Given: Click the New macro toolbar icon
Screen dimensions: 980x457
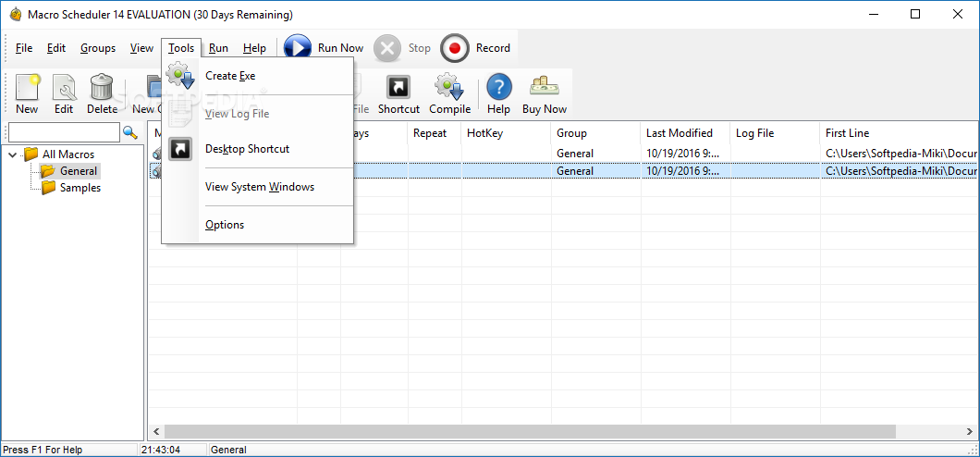Looking at the screenshot, I should point(27,88).
